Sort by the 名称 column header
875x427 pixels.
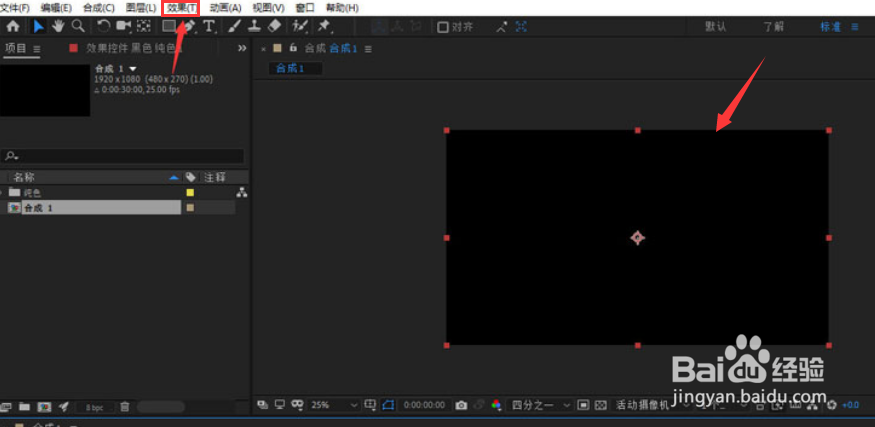coord(25,177)
